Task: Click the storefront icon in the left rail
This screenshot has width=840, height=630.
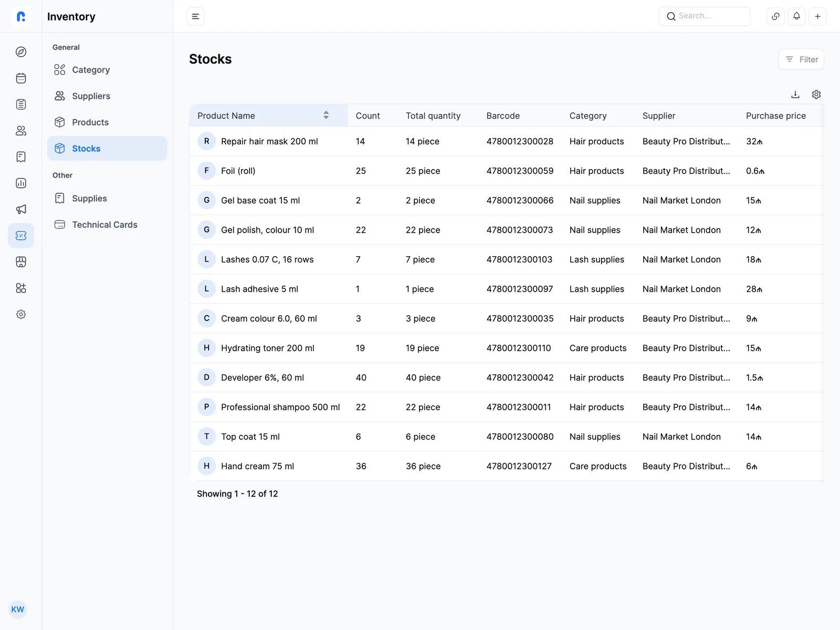Action: (x=21, y=262)
